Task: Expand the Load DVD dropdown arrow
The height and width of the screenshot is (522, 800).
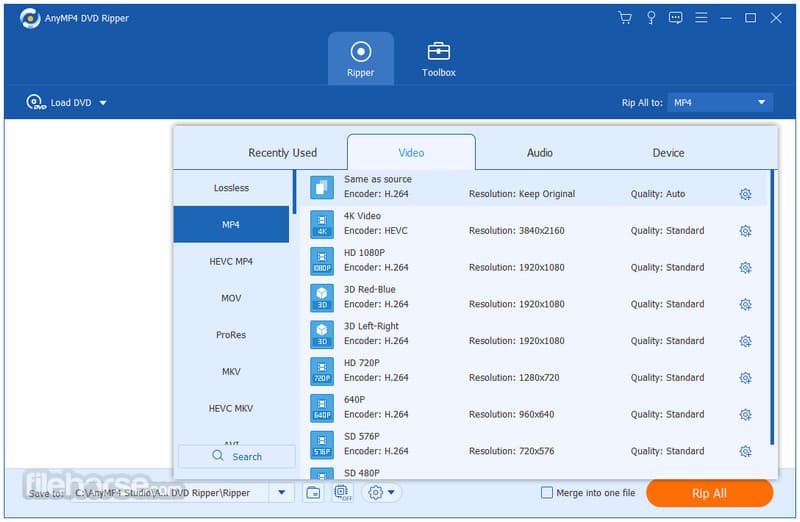Action: coord(103,103)
